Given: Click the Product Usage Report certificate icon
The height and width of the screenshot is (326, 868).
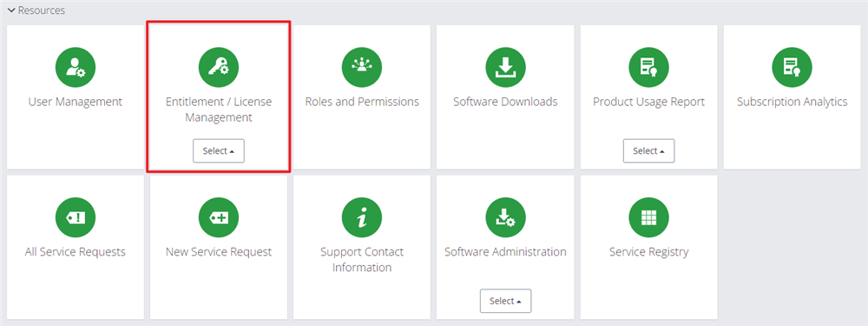Looking at the screenshot, I should coord(648,68).
